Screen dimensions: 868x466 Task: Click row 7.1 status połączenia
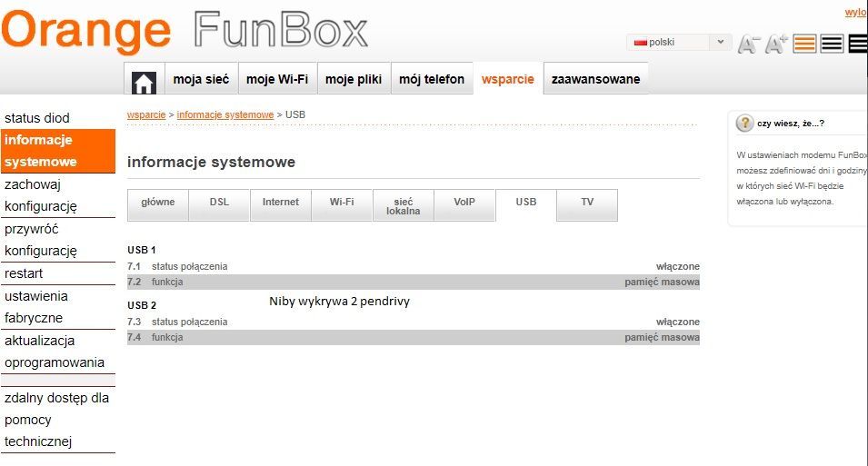click(189, 266)
